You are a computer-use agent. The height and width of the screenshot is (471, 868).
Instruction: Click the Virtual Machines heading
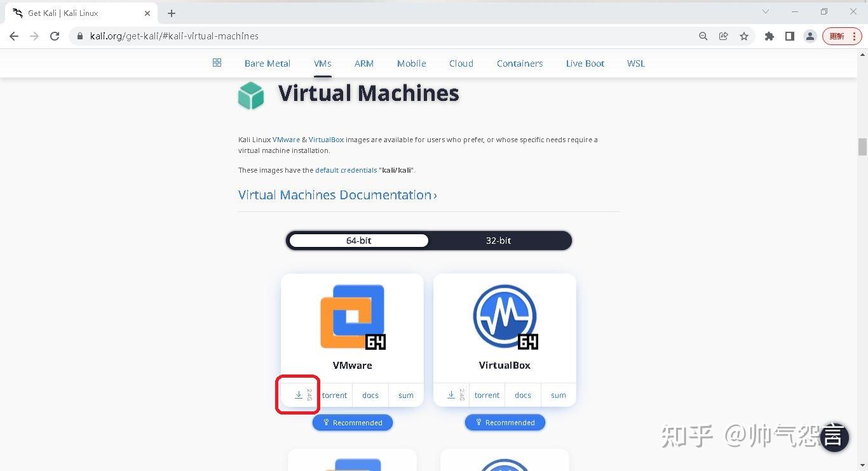[x=369, y=93]
